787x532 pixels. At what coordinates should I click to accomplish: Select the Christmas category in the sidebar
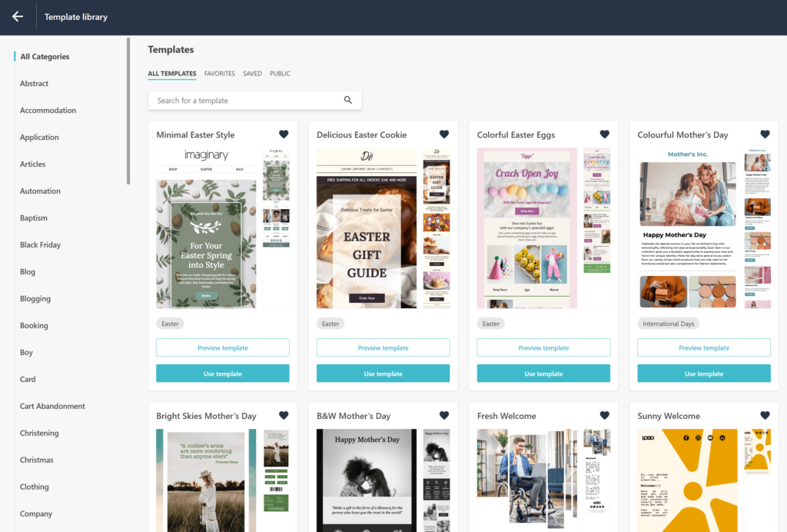(x=36, y=460)
